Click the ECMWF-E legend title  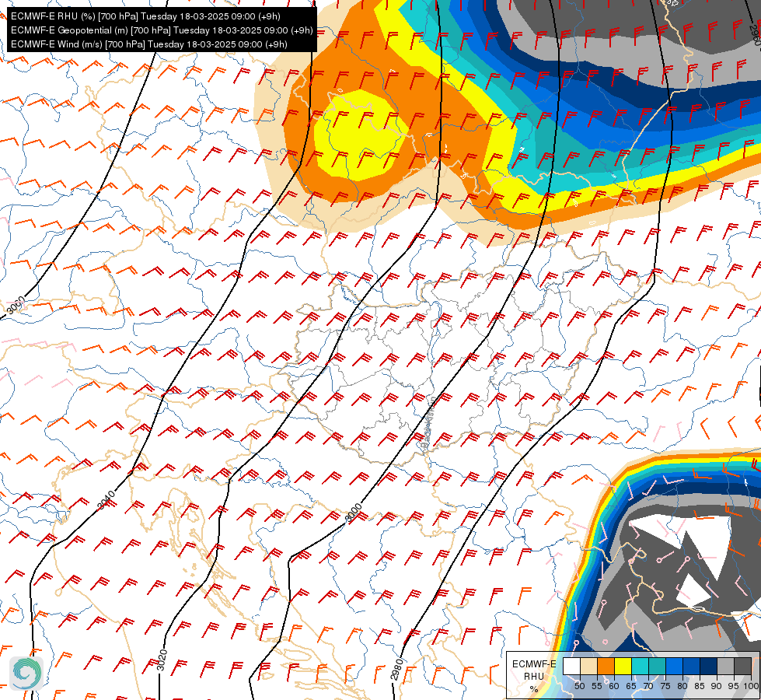pos(534,664)
